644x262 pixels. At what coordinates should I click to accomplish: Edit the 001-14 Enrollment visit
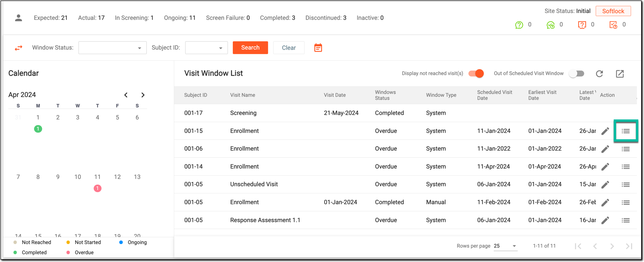pos(605,167)
